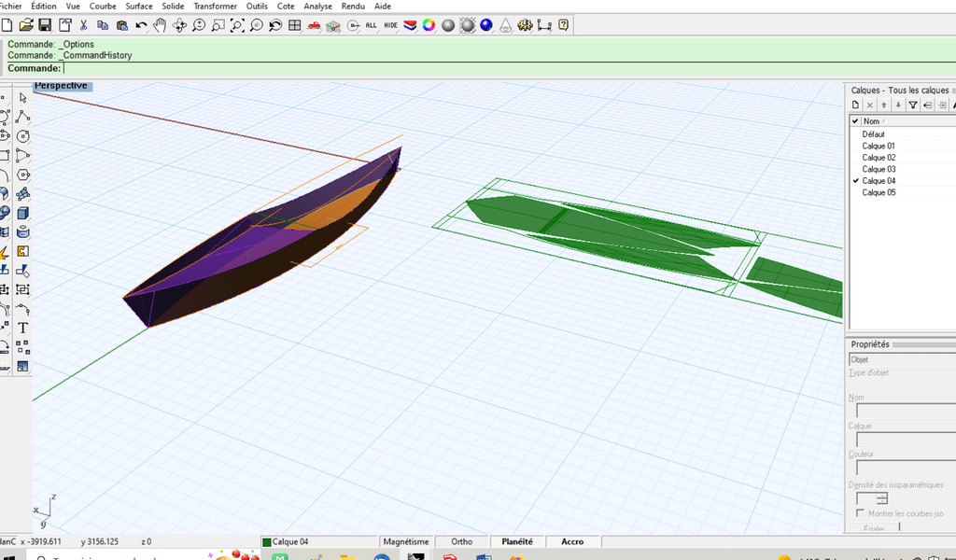Adjust the isoparametric density stepper
956x560 pixels.
tap(882, 499)
